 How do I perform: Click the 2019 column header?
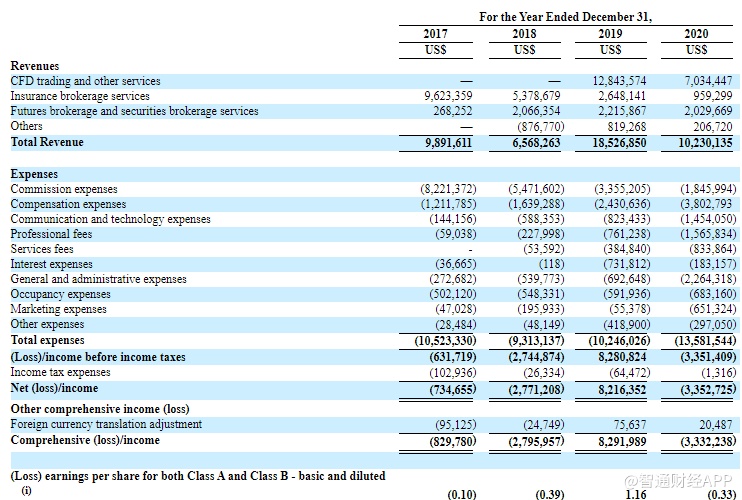[610, 33]
